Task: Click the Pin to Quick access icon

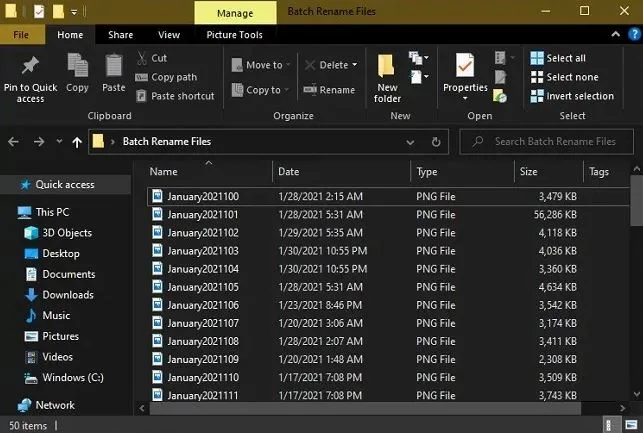Action: click(x=30, y=66)
